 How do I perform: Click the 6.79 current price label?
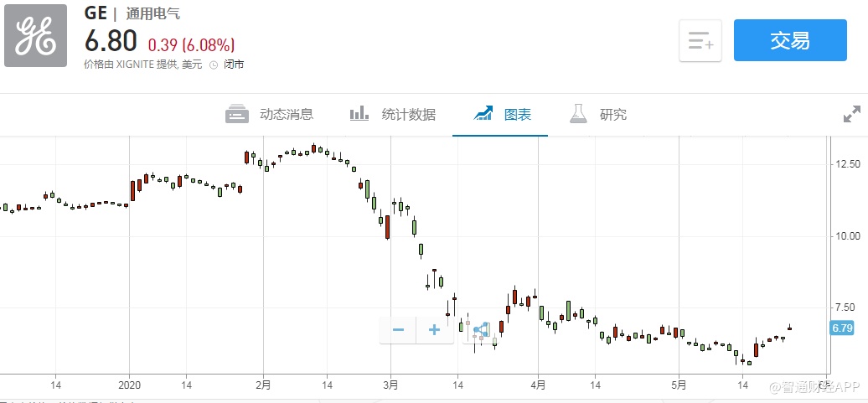pos(842,328)
